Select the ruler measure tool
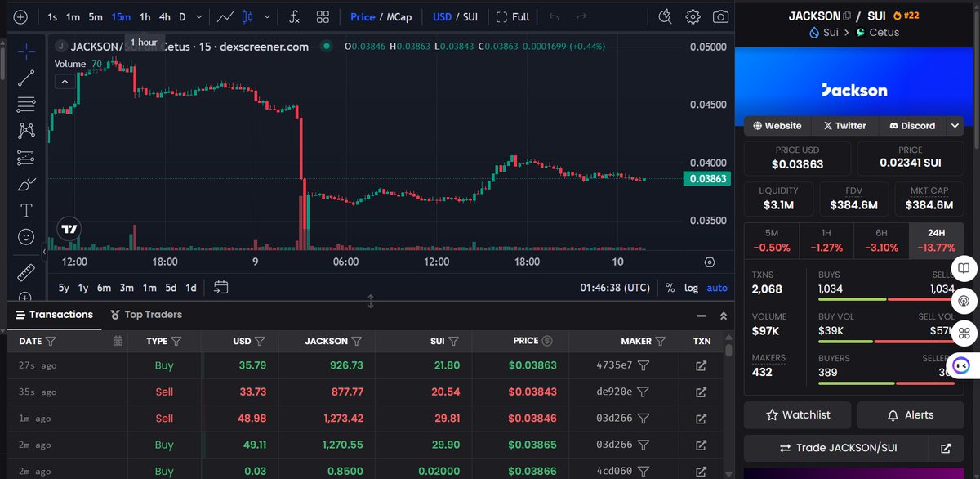Image resolution: width=980 pixels, height=479 pixels. coord(26,271)
